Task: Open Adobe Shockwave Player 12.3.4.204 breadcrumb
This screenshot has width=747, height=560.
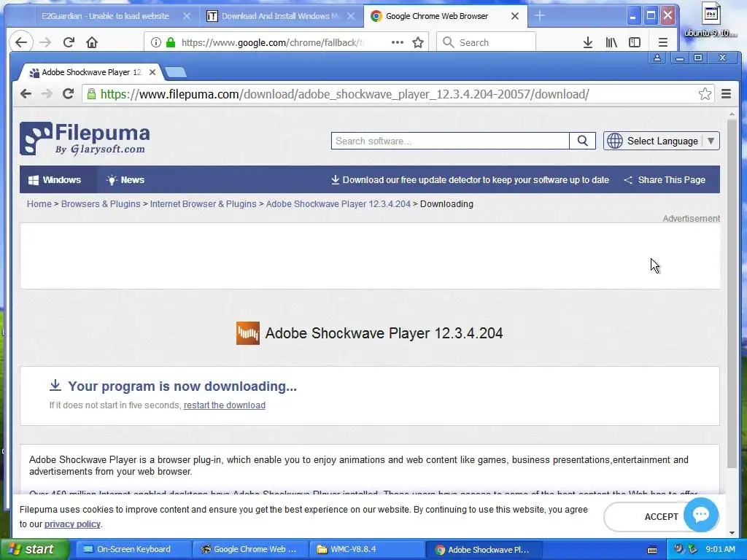Action: tap(338, 204)
